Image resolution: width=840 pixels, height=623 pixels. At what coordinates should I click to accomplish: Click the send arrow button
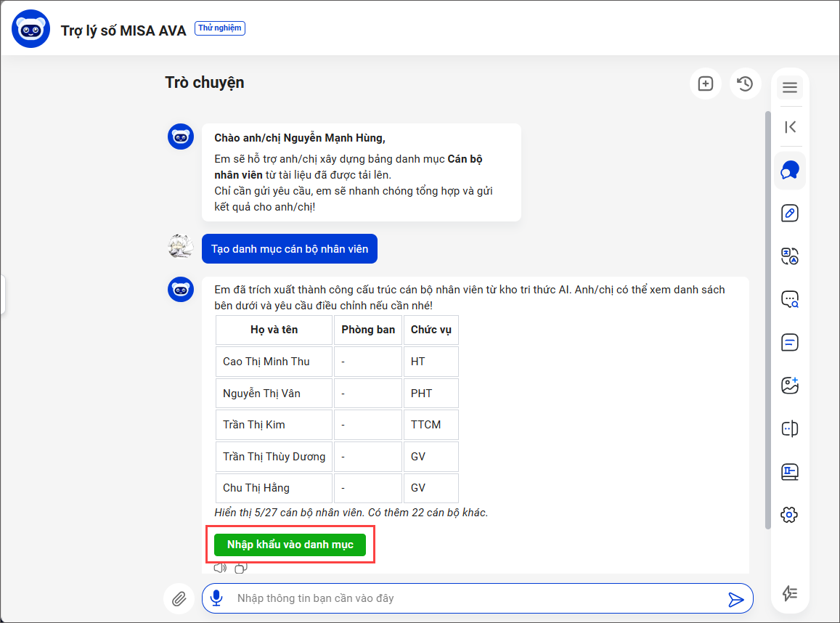[x=736, y=599]
